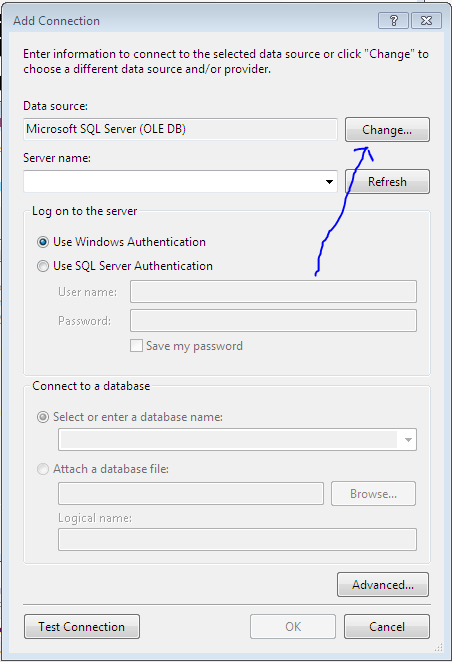Focus the Server name input field
This screenshot has height=662, width=452.
point(173,182)
